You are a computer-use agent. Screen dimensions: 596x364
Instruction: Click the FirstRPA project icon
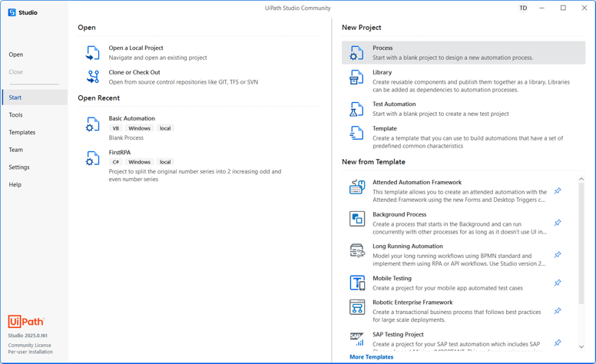pos(92,158)
